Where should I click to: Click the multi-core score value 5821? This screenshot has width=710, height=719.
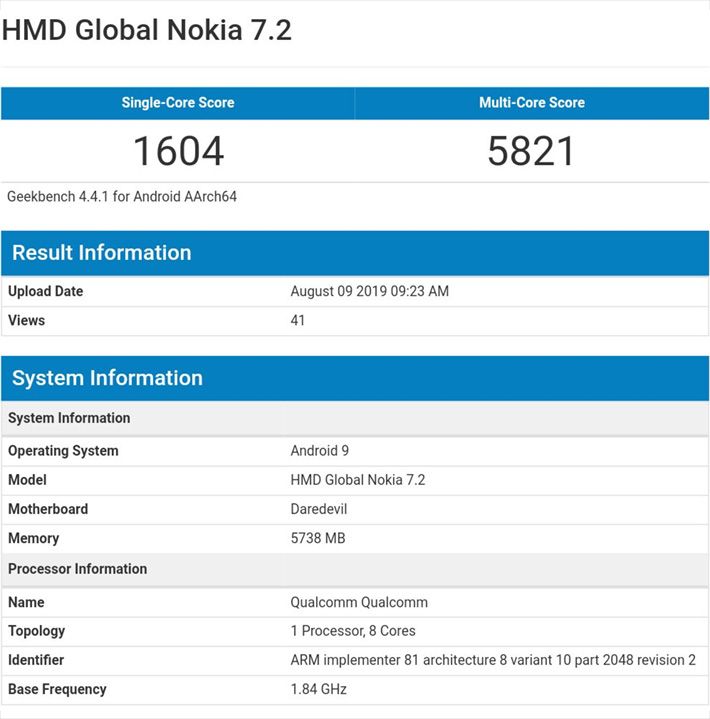pyautogui.click(x=531, y=151)
